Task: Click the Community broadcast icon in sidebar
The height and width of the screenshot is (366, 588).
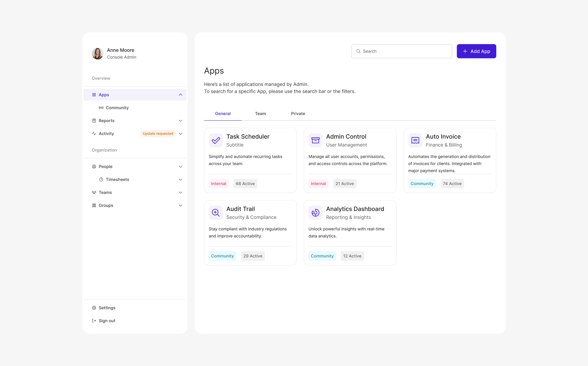Action: (101, 108)
